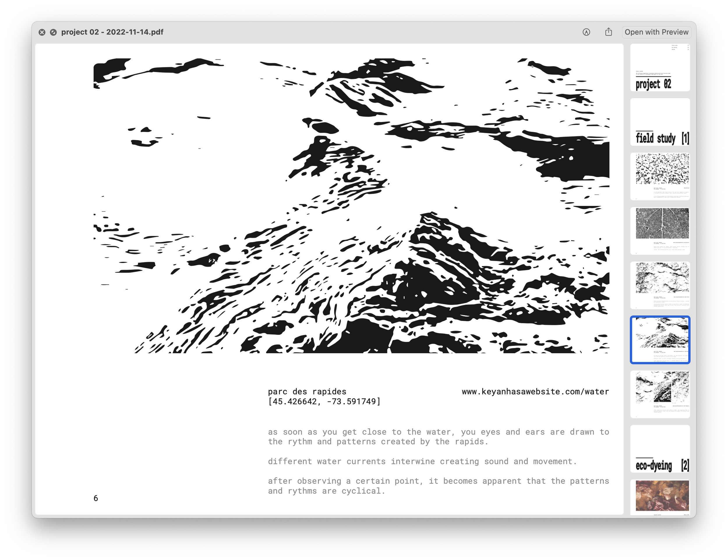Image resolution: width=728 pixels, height=560 pixels.
Task: Select the dark leaf-vein page thumbnail
Action: tap(660, 231)
